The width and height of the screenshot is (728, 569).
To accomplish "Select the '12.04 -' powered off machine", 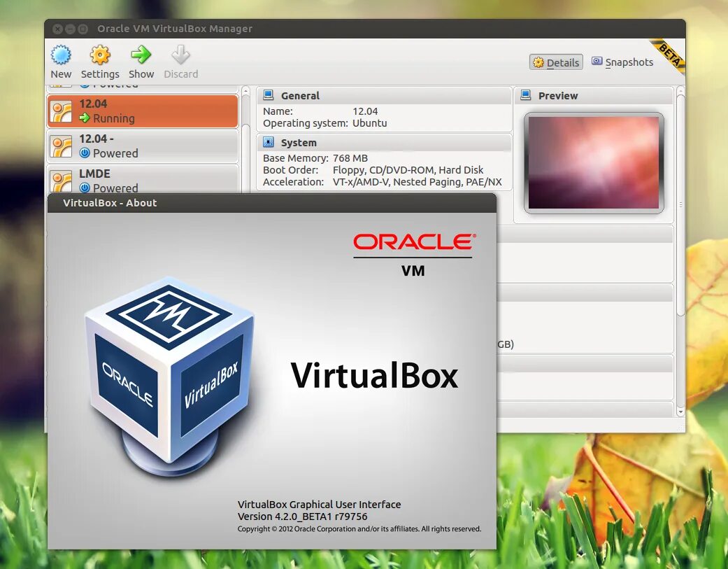I will pos(143,146).
